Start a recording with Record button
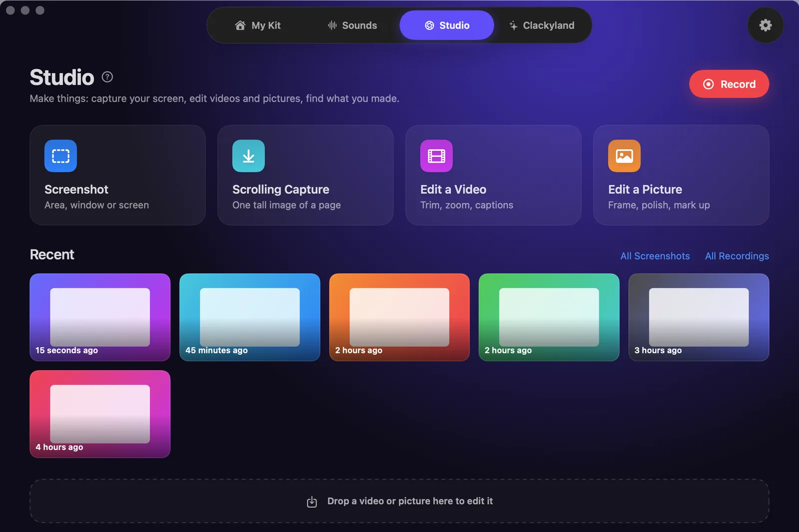Screen dimensions: 799x532 [729, 84]
